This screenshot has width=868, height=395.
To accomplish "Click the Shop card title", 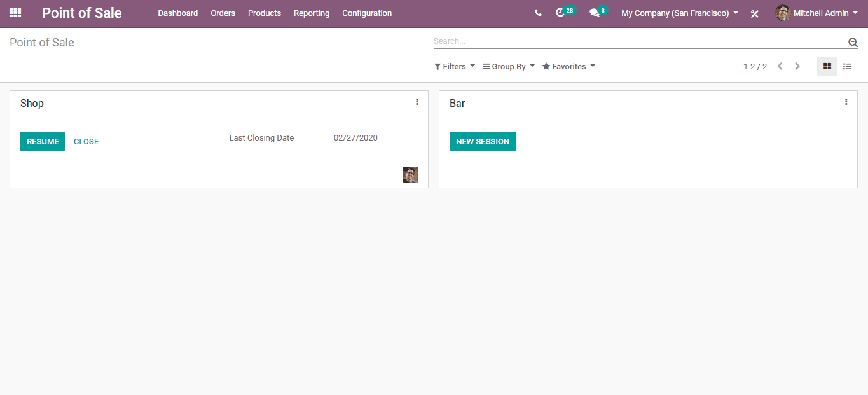I will click(x=32, y=103).
